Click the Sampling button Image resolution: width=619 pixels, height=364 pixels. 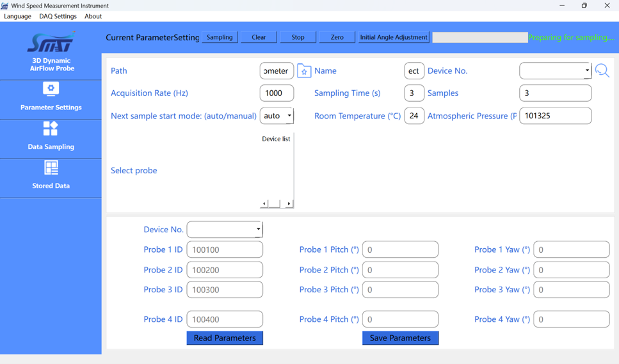click(x=220, y=37)
